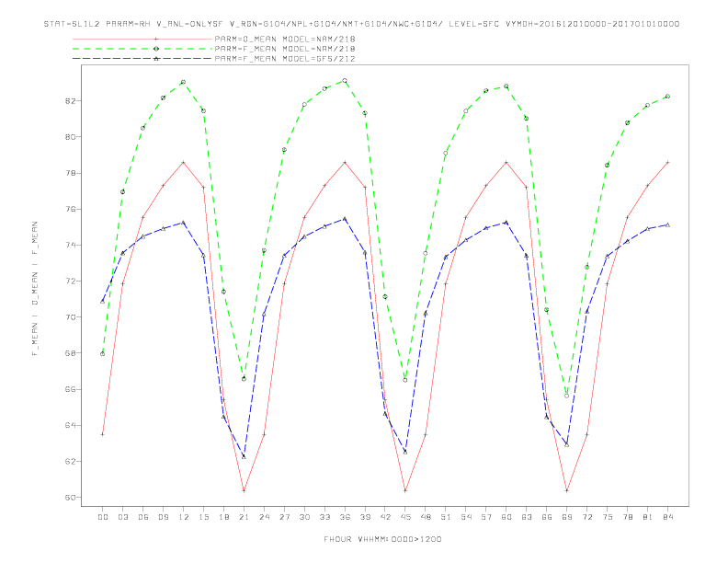The height and width of the screenshot is (563, 728).
Task: Click x-axis forecast hour label 15
Action: click(203, 517)
